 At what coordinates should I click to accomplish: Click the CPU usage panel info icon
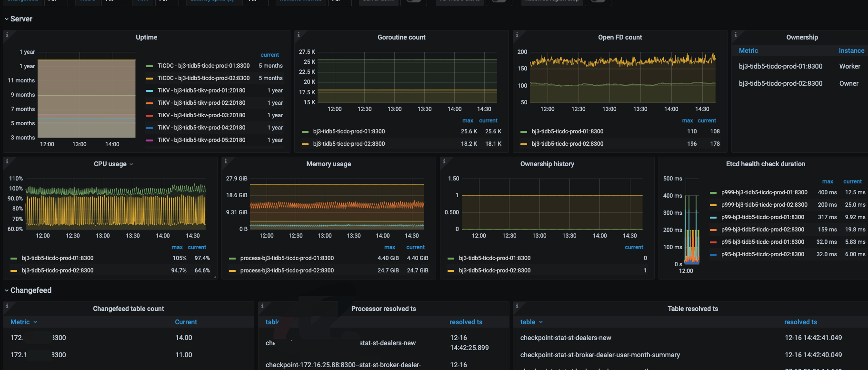tap(7, 161)
